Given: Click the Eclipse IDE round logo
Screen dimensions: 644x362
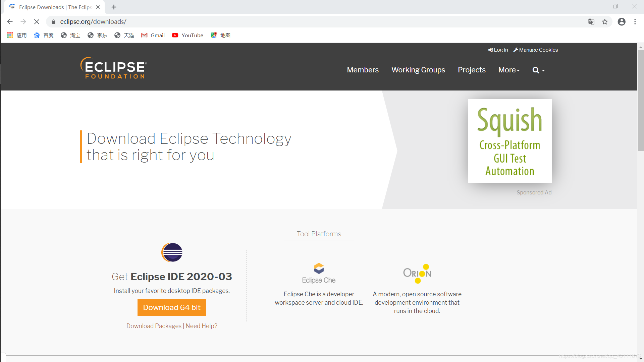Looking at the screenshot, I should point(172,252).
